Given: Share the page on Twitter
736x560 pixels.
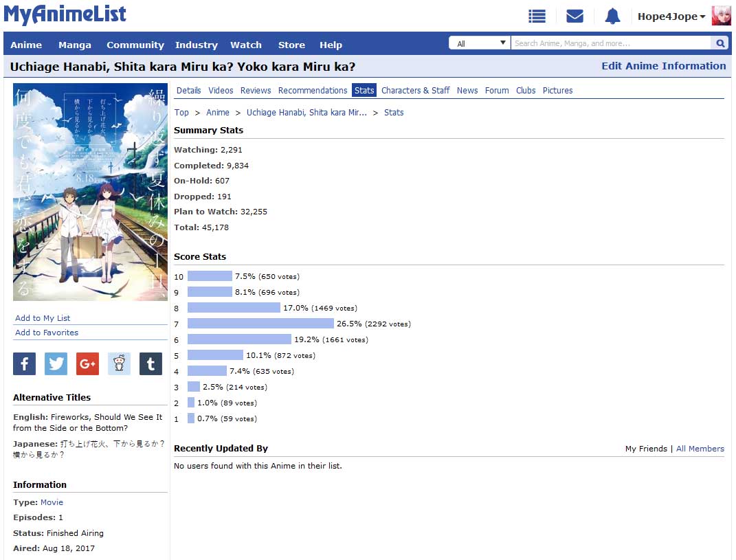Looking at the screenshot, I should 56,363.
